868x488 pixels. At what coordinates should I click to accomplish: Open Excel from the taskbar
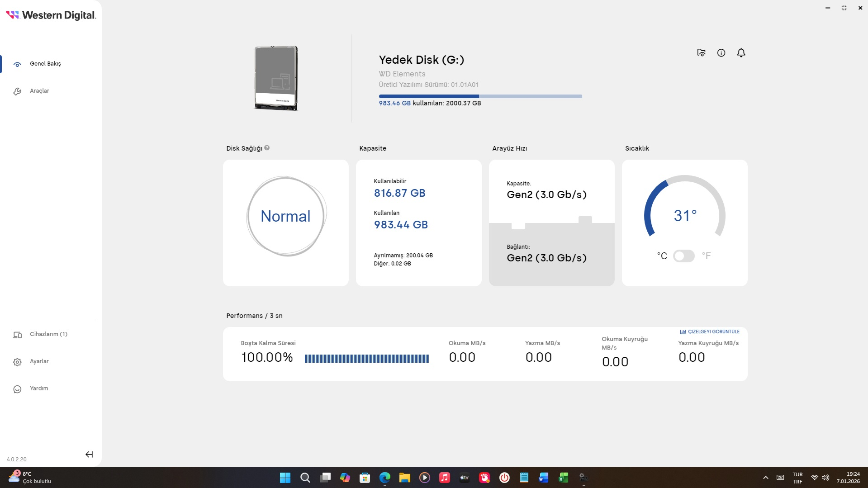pos(564,478)
